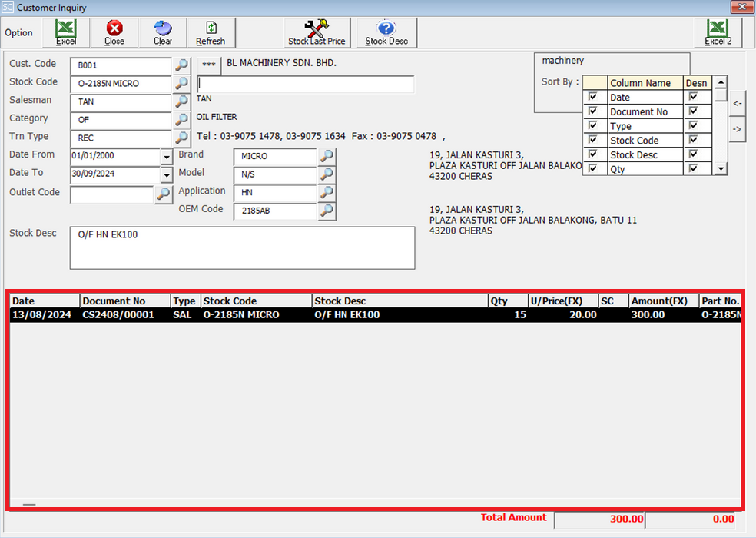
Task: Click the Amount(FX) column header
Action: pyautogui.click(x=664, y=301)
